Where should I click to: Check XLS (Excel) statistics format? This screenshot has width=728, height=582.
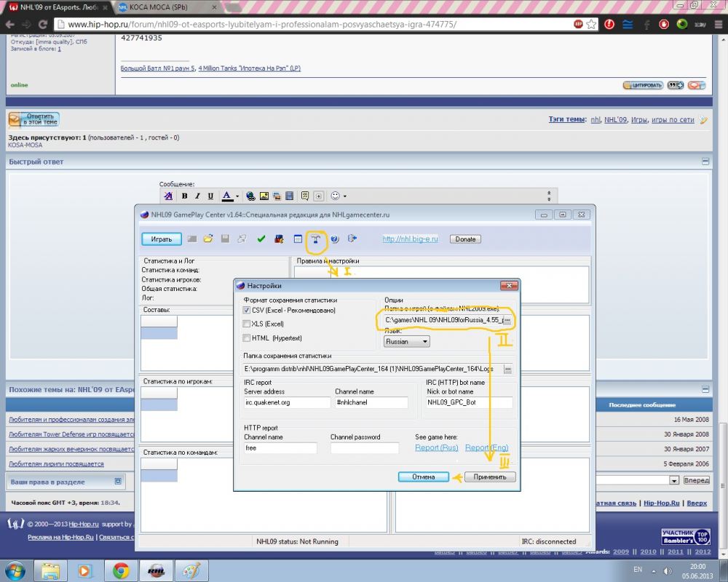point(247,324)
